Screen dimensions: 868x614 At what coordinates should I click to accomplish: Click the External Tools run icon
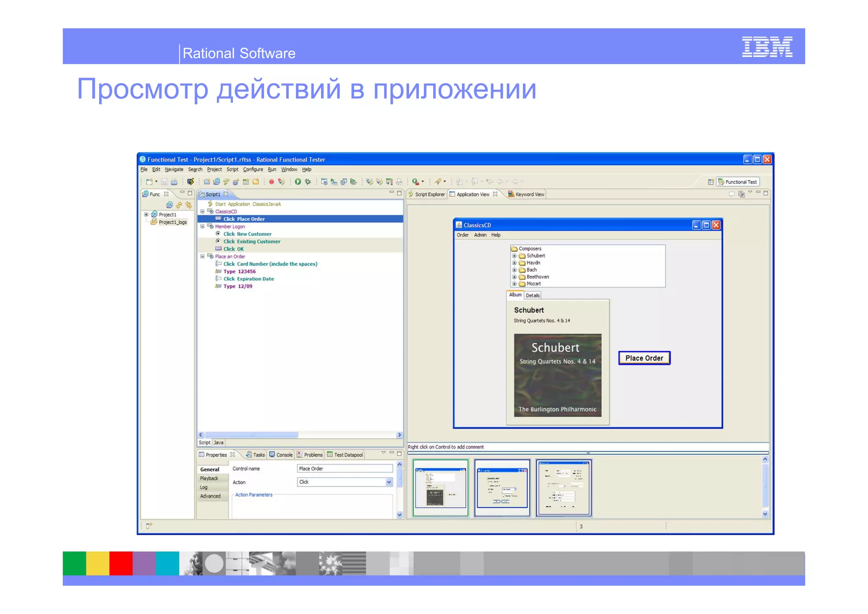click(416, 182)
